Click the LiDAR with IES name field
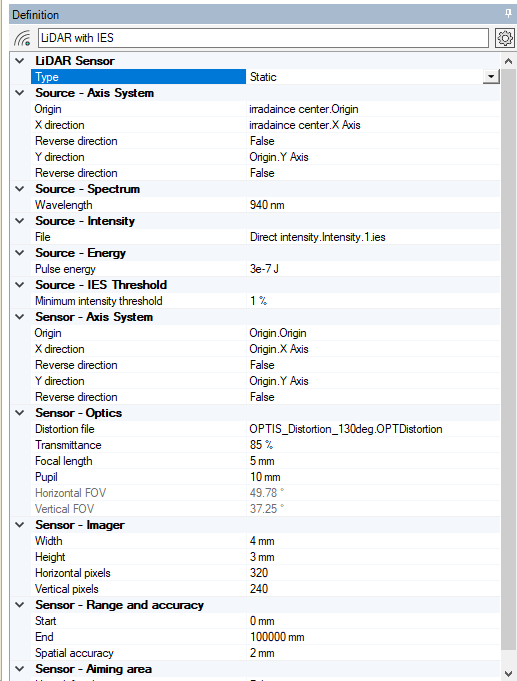This screenshot has height=681, width=517. 263,38
